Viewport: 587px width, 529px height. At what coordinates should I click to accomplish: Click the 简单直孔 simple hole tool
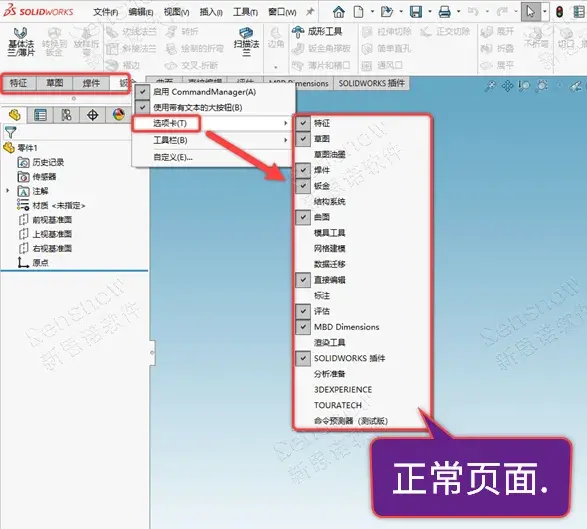click(386, 49)
